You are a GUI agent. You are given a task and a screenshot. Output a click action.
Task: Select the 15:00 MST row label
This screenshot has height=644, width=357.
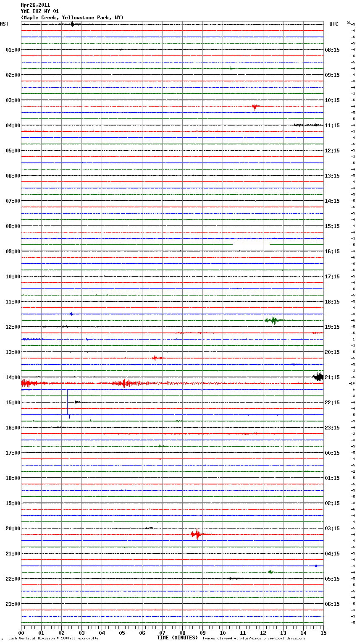tap(13, 403)
